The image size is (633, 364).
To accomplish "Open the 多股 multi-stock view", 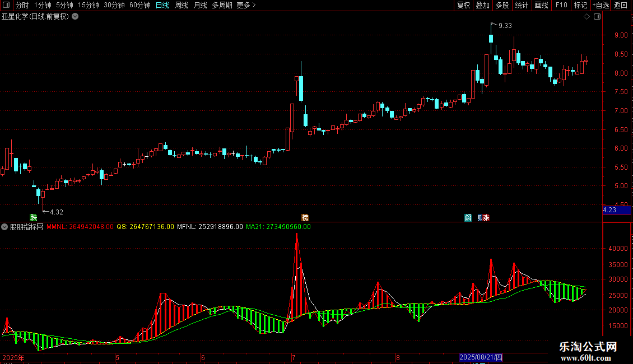I will click(502, 5).
